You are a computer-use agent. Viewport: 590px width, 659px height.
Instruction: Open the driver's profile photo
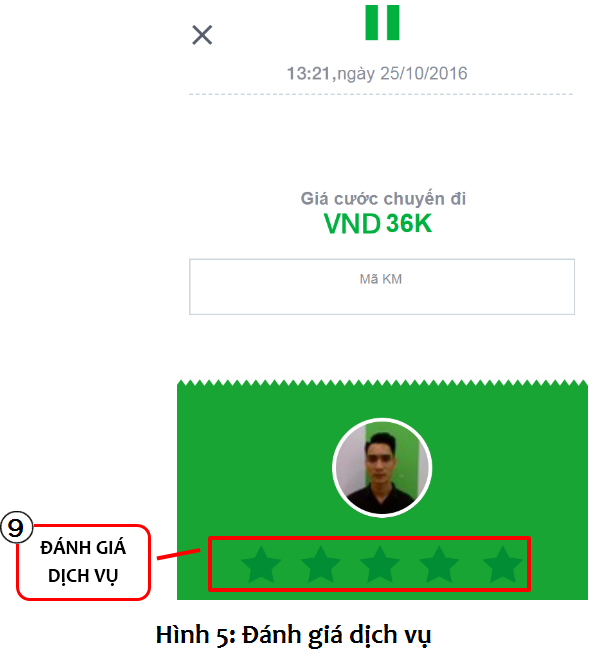(x=382, y=468)
